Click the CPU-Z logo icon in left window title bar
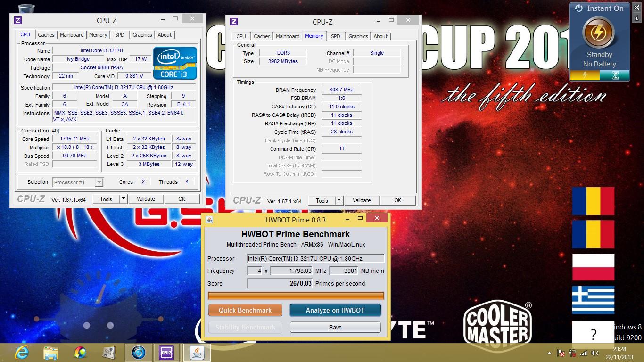This screenshot has width=644, height=362. 18,20
